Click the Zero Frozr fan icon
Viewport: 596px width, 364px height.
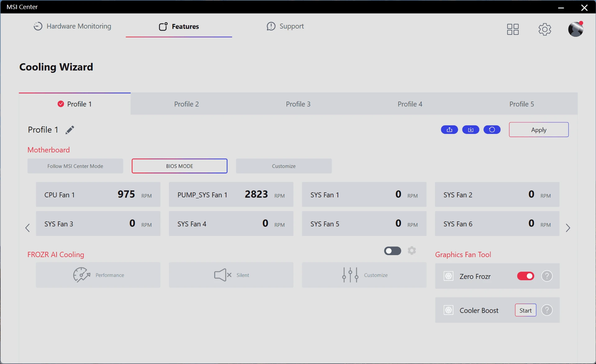point(449,276)
